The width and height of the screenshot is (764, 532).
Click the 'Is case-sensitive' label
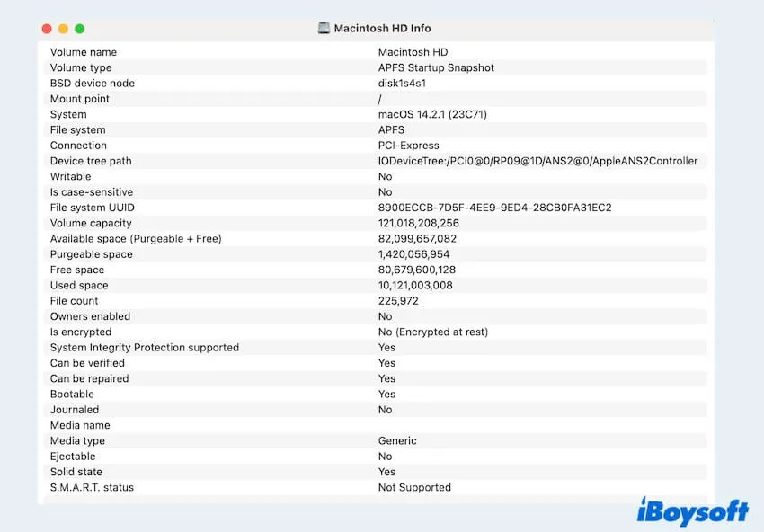(92, 192)
